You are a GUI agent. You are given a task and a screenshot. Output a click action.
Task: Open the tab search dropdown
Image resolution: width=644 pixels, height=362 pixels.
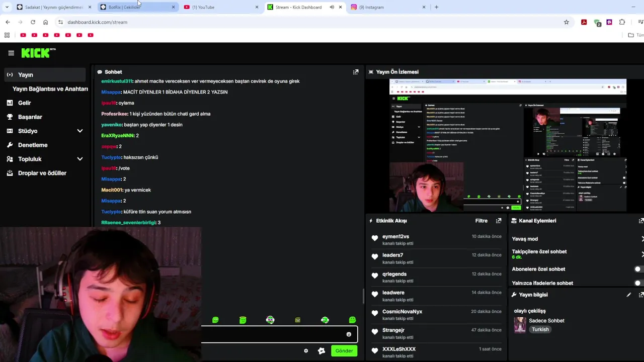coord(7,7)
